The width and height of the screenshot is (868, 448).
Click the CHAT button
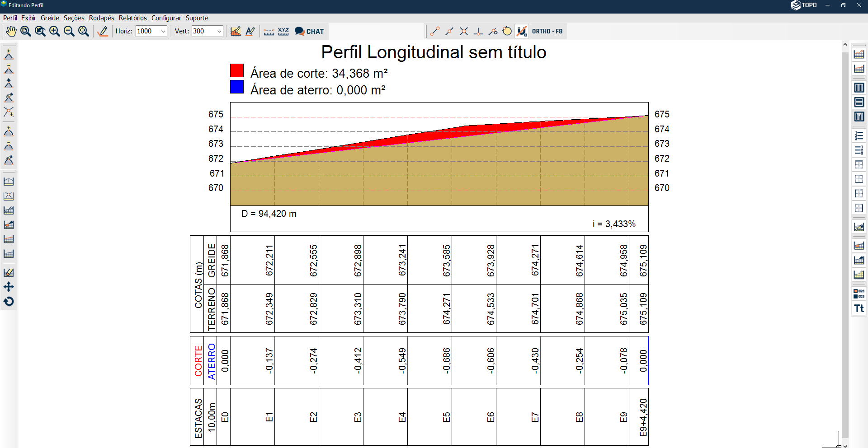pos(310,31)
